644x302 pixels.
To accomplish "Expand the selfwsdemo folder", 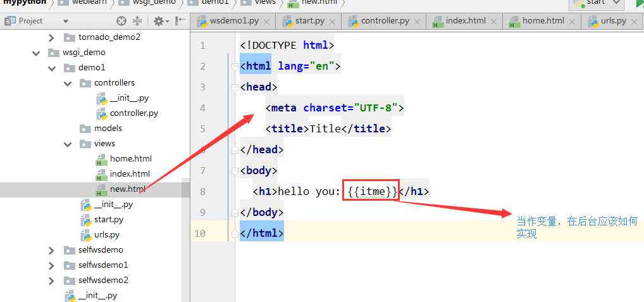I will click(51, 250).
